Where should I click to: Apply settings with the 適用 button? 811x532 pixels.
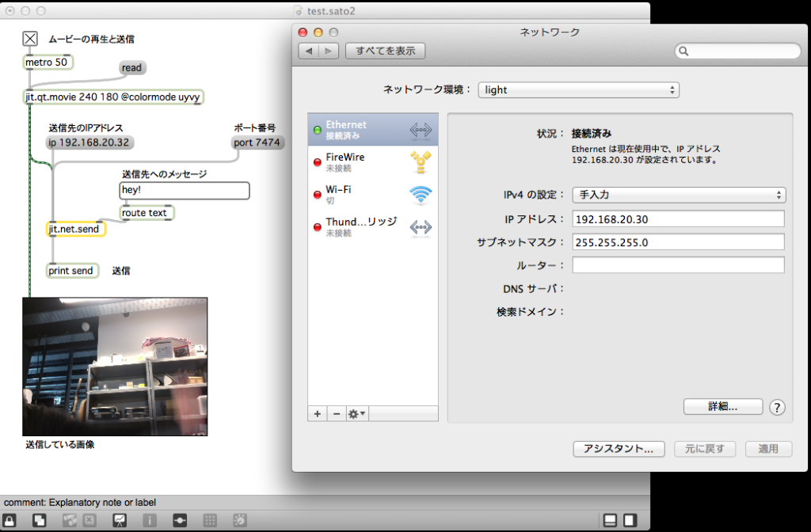pos(767,449)
